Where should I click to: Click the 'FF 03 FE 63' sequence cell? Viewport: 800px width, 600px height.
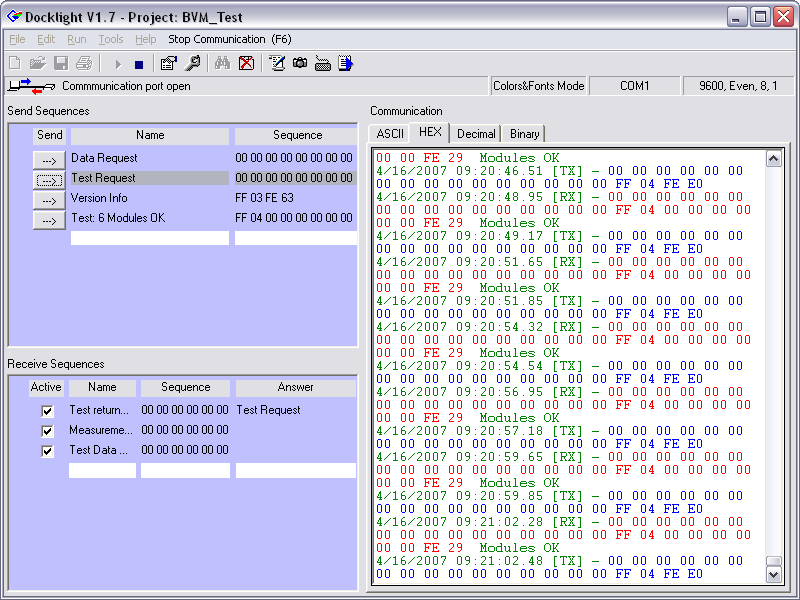pyautogui.click(x=295, y=198)
